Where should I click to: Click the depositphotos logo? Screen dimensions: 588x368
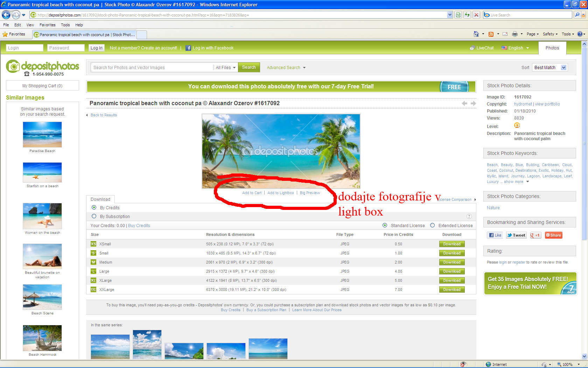42,66
